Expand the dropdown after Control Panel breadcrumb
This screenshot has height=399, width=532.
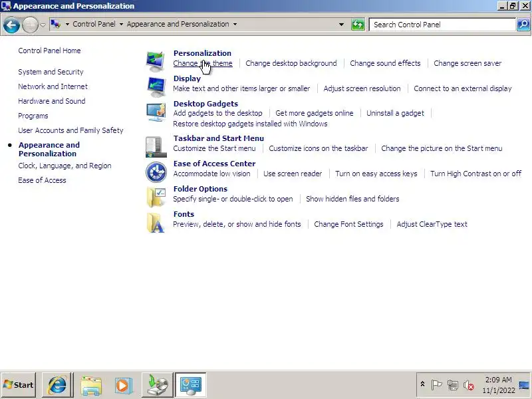click(121, 24)
